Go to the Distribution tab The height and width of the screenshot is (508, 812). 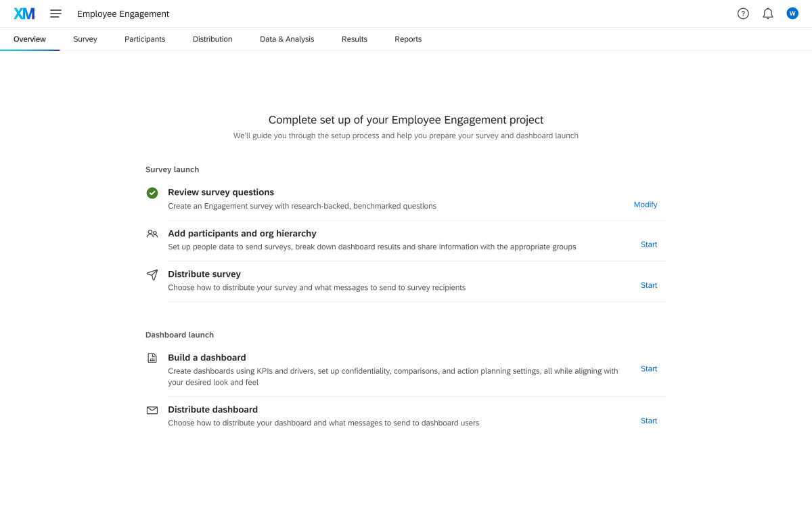[212, 39]
